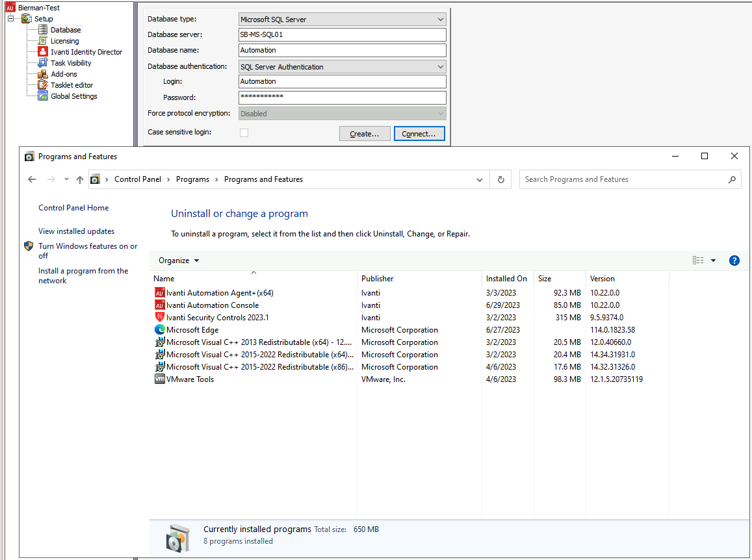The height and width of the screenshot is (560, 752).
Task: Select the Ivanti Automation Console program name
Action: [x=213, y=305]
